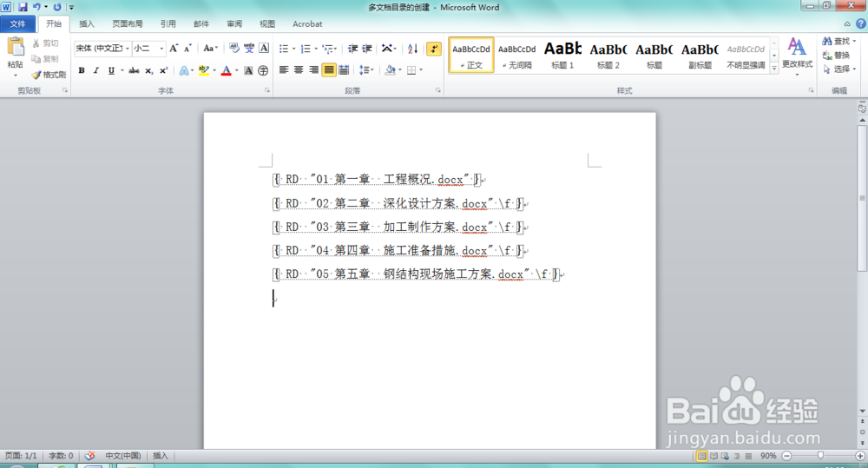Toggle Italic formatting
The image size is (868, 468).
(x=96, y=71)
